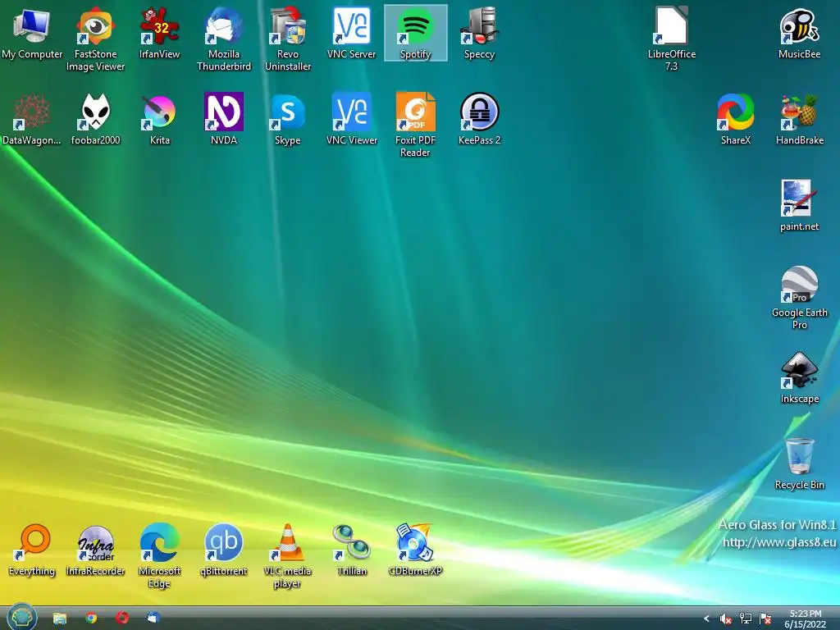The height and width of the screenshot is (630, 840).
Task: Click the red Opera taskbar icon
Action: (122, 619)
